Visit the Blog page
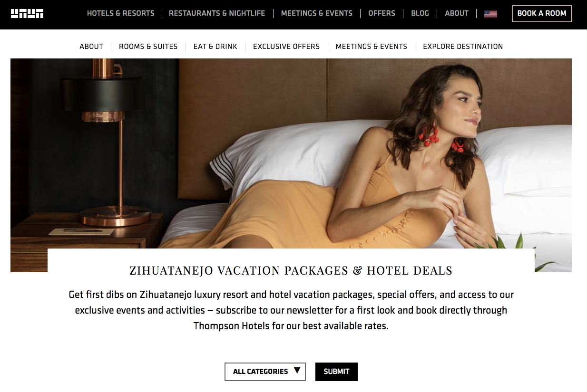Viewport: 587px width, 392px height. 420,13
